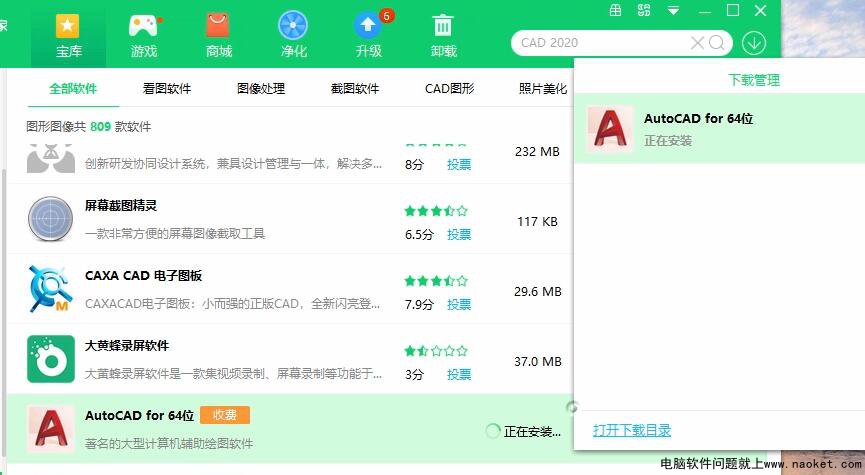This screenshot has height=475, width=865.
Task: Select CAXA CAD 电子图板 title text
Action: [x=143, y=276]
